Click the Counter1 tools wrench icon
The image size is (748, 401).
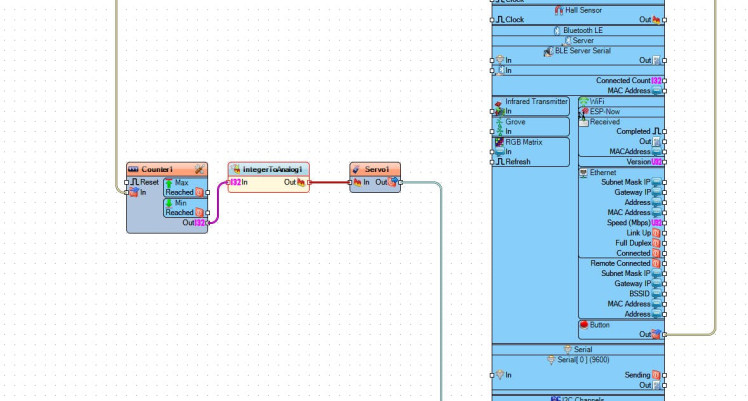[x=199, y=169]
